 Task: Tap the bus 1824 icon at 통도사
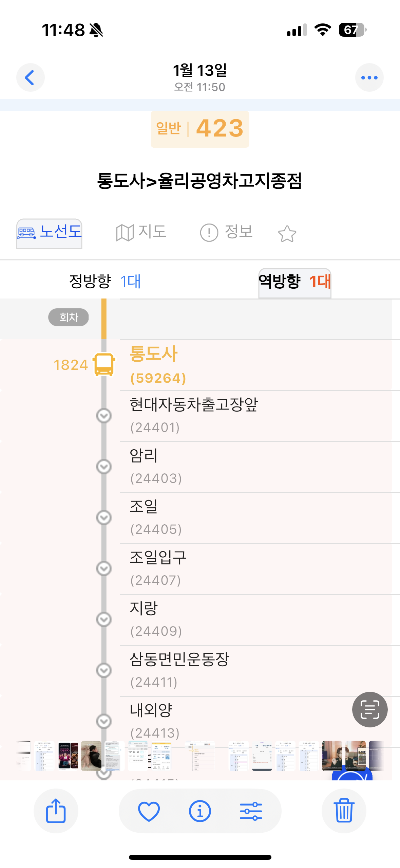coord(104,364)
